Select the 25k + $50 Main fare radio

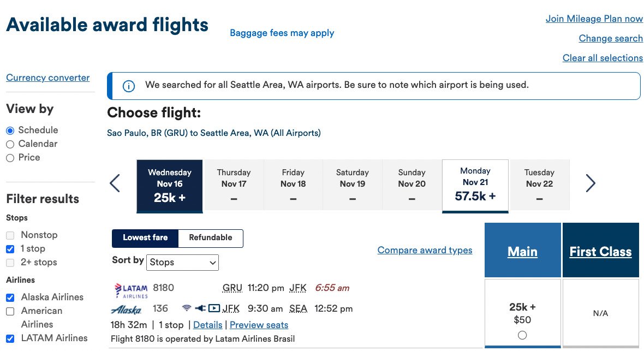click(x=522, y=335)
